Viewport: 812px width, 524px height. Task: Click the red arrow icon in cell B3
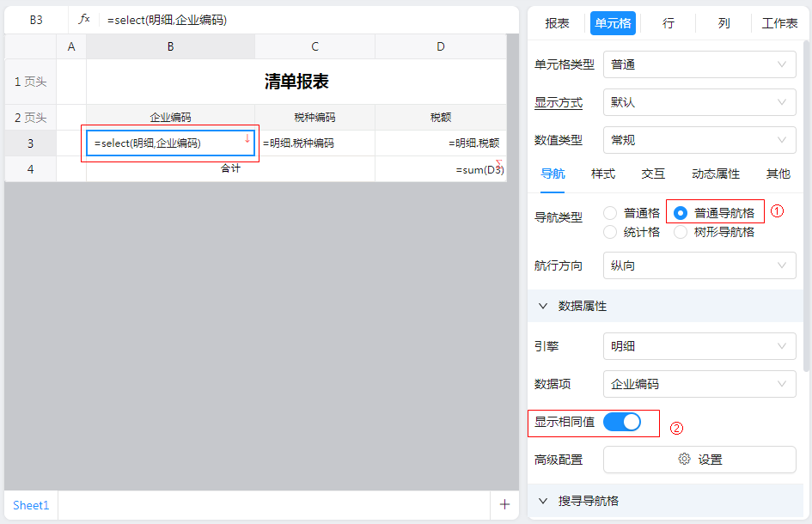(x=247, y=138)
